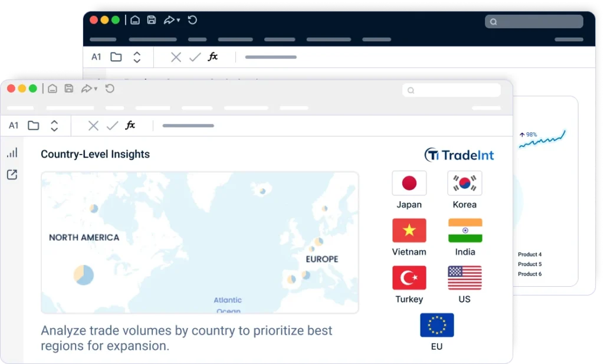Click the refresh icon in front window
The width and height of the screenshot is (604, 364).
click(110, 88)
